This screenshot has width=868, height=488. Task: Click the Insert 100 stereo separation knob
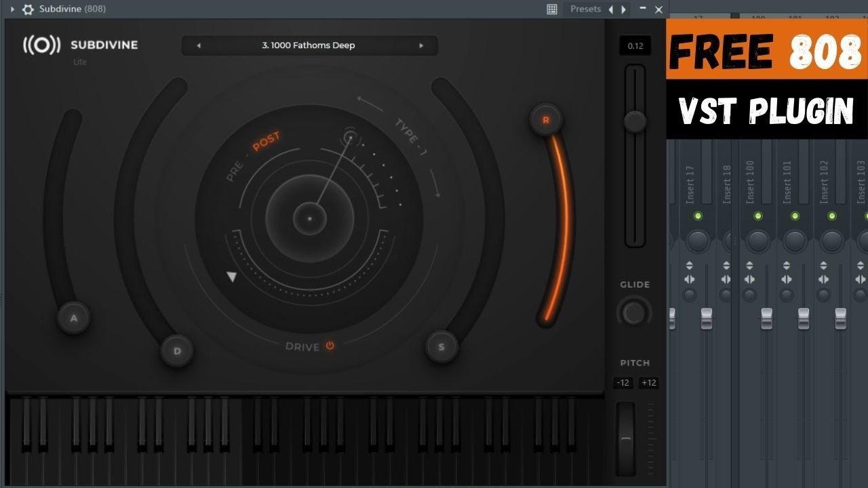coord(749,295)
